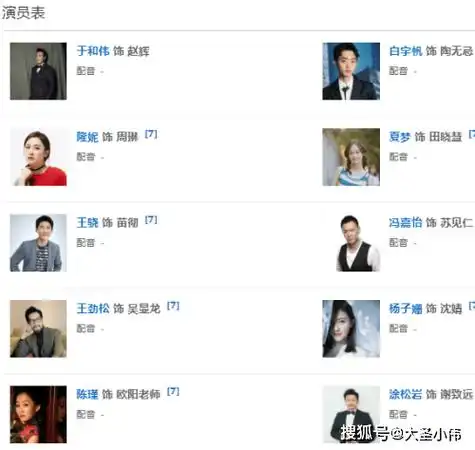The width and height of the screenshot is (475, 450).
Task: Select the red-shirt photo beside 隆妮
Action: (38, 157)
